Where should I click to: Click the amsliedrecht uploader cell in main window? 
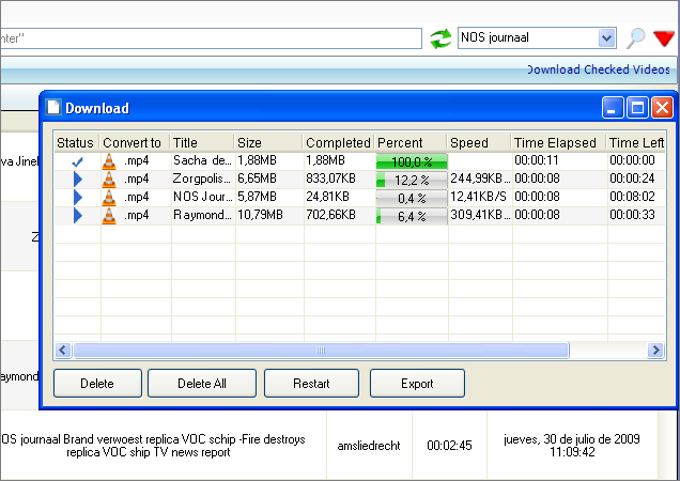[369, 445]
